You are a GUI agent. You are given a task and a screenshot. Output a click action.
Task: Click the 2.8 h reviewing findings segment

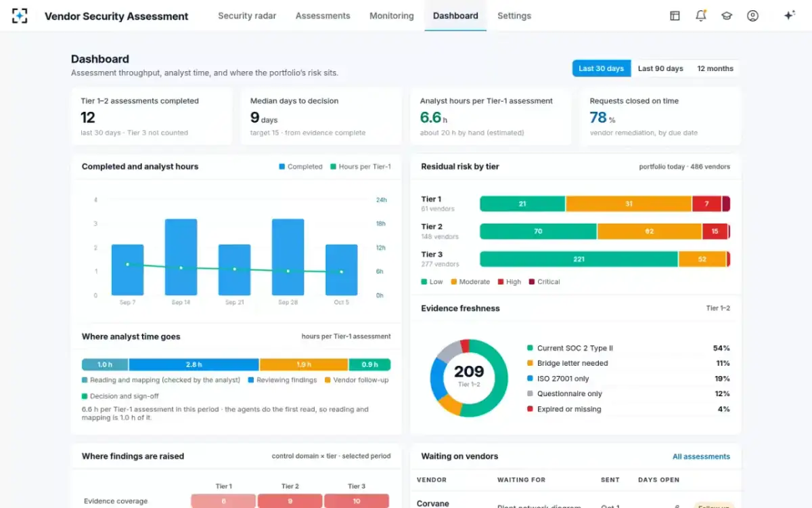[x=194, y=364]
